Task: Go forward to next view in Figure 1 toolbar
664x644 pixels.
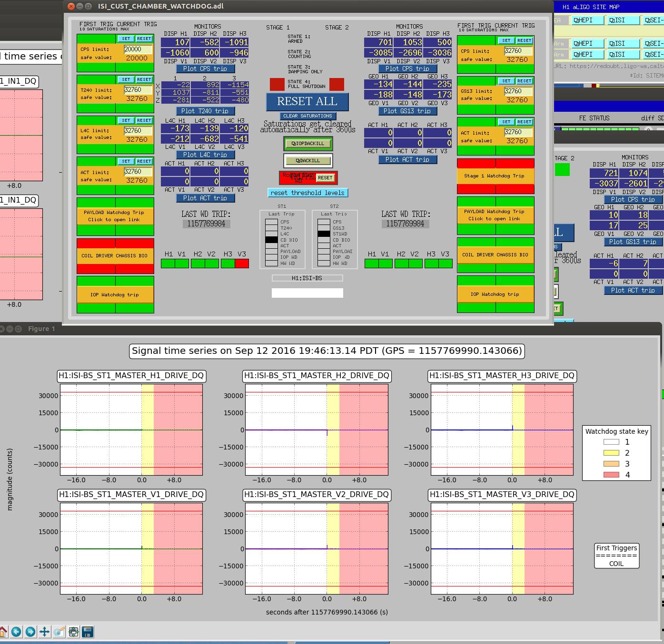Action: point(30,632)
